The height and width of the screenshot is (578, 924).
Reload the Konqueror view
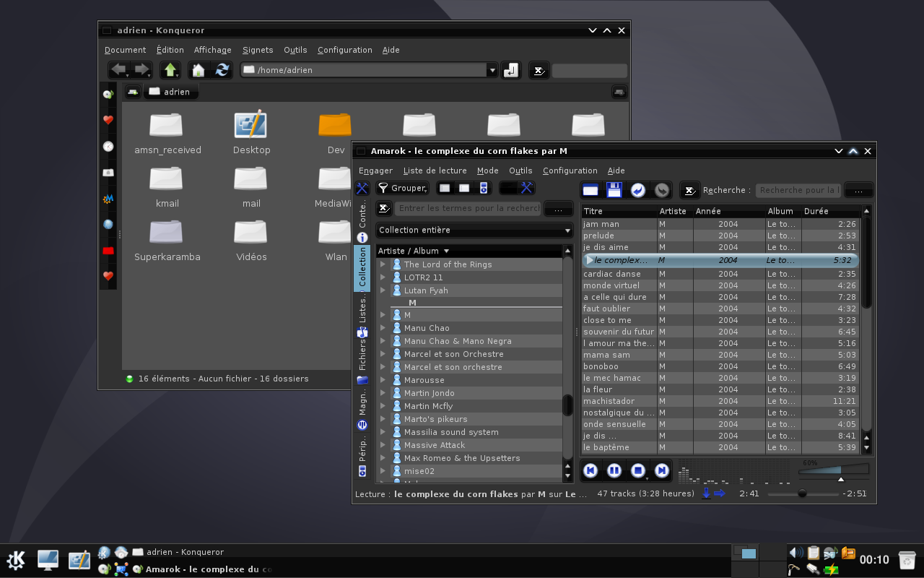click(x=222, y=70)
